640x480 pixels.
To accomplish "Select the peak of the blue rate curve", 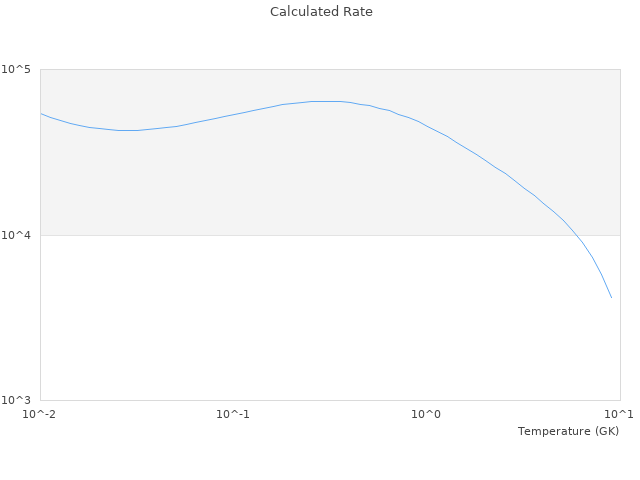I will [325, 101].
